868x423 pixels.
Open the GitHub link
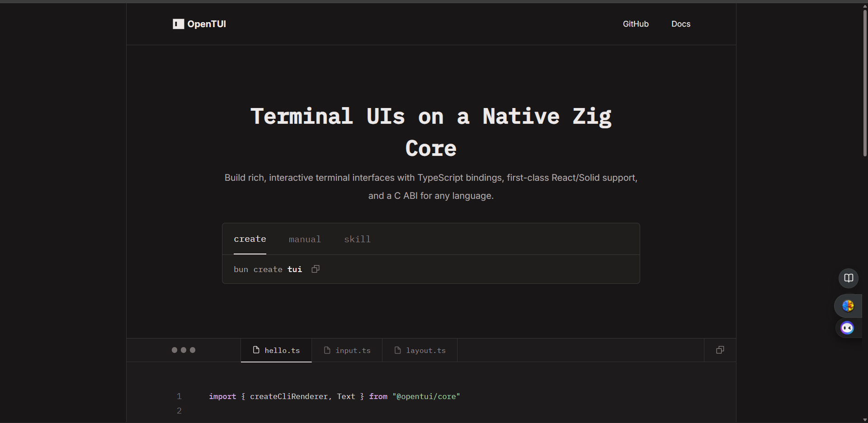(636, 24)
